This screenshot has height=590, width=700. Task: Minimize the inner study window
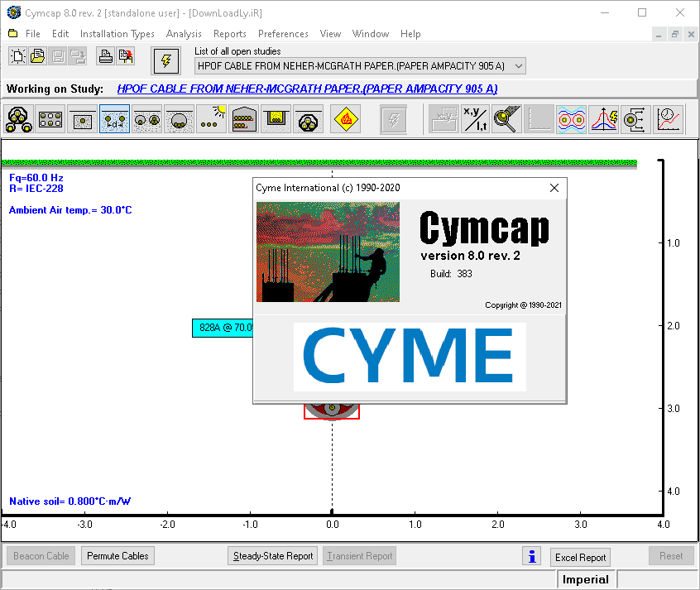tap(659, 34)
